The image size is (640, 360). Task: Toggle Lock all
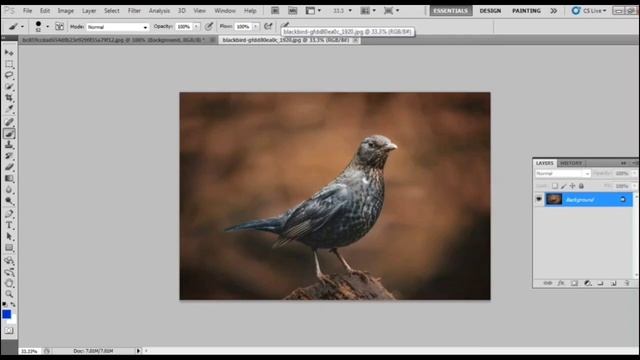tap(581, 186)
